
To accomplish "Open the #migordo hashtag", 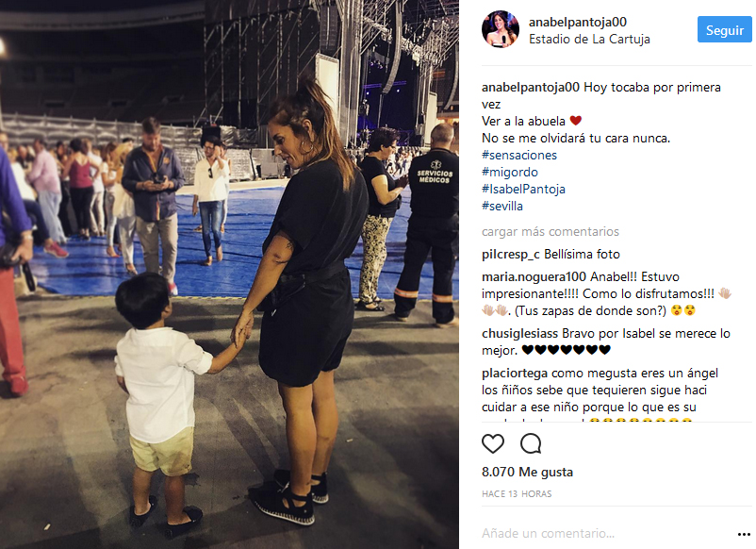I will (510, 172).
